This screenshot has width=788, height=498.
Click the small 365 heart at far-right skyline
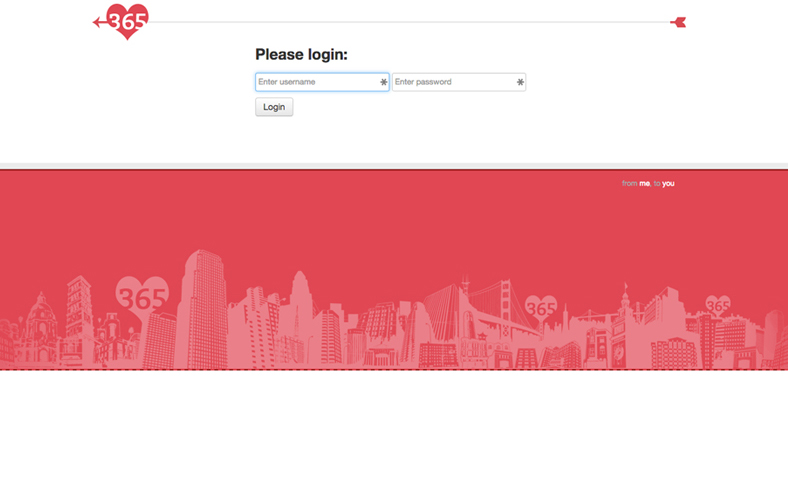pos(717,305)
